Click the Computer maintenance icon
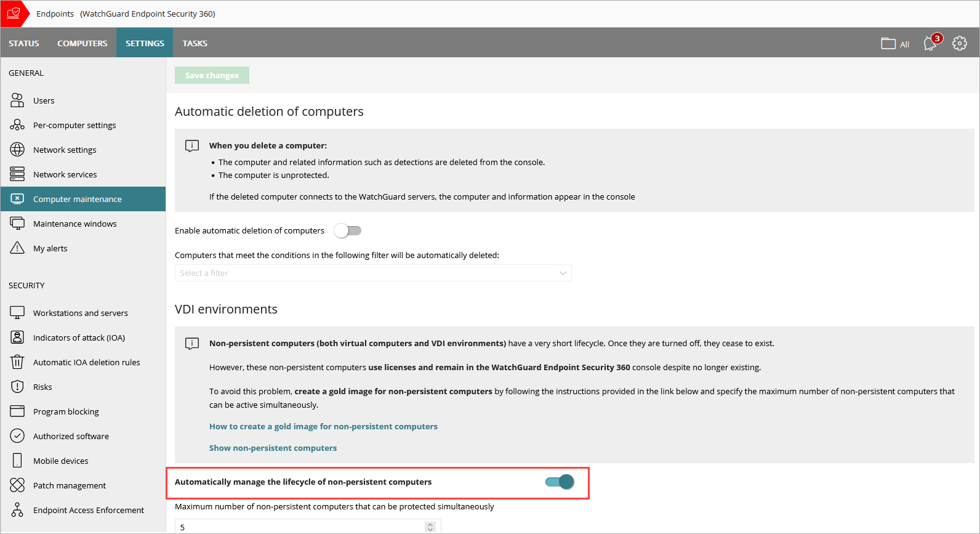Viewport: 980px width, 534px height. [17, 199]
